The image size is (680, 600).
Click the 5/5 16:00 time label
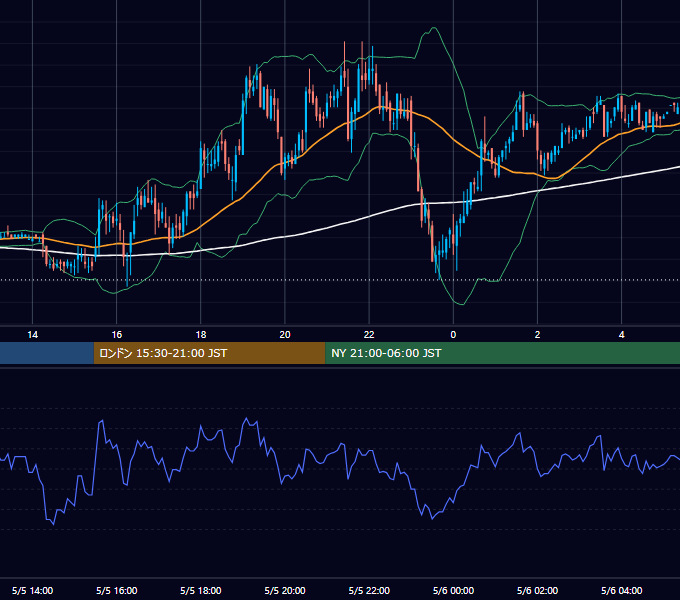tap(117, 590)
